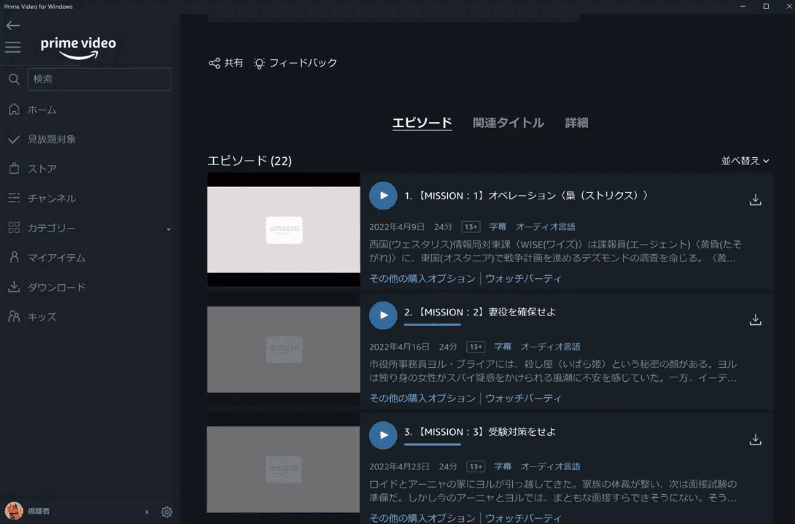Image resolution: width=795 pixels, height=524 pixels.
Task: Start ウォッチパーティ for episode 2
Action: (523, 398)
